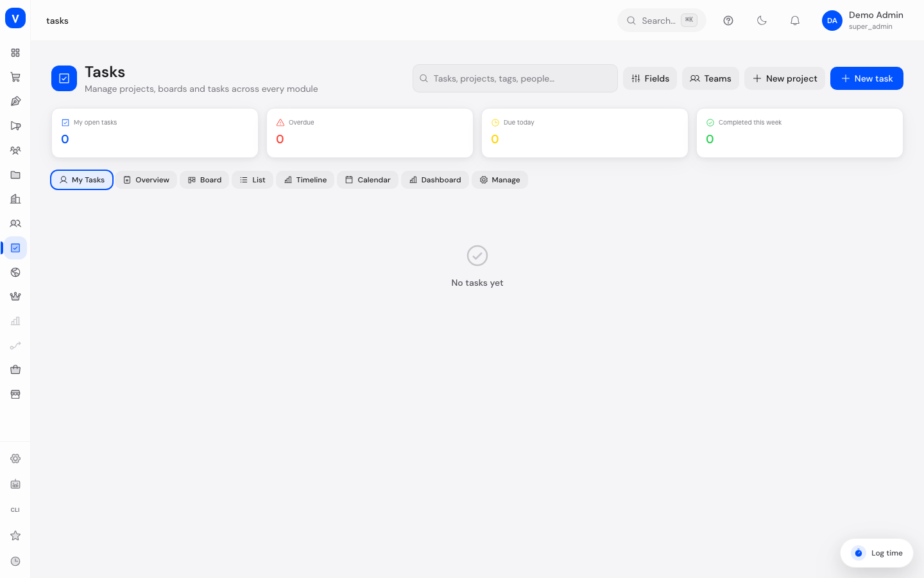Switch to the My Tasks tab
Image resolution: width=924 pixels, height=578 pixels.
pyautogui.click(x=82, y=180)
